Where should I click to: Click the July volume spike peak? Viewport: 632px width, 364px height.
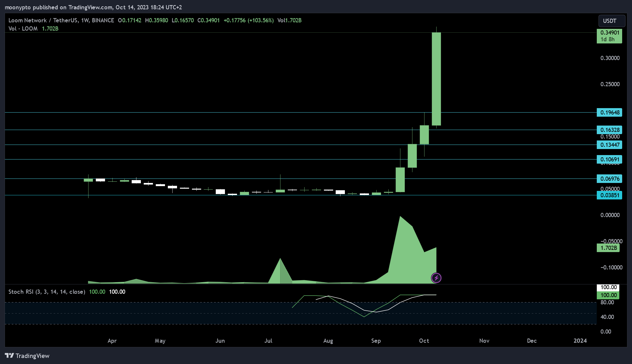(280, 259)
